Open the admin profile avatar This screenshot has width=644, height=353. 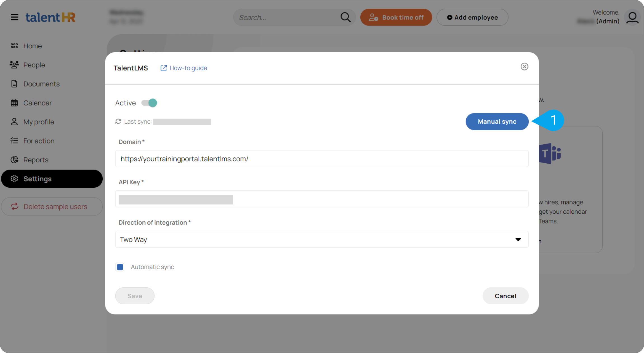[x=632, y=17]
